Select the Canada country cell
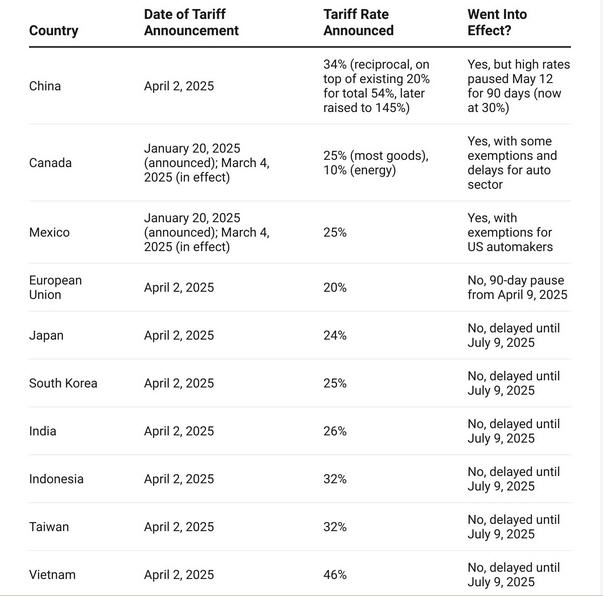This screenshot has width=603, height=596. [x=50, y=163]
